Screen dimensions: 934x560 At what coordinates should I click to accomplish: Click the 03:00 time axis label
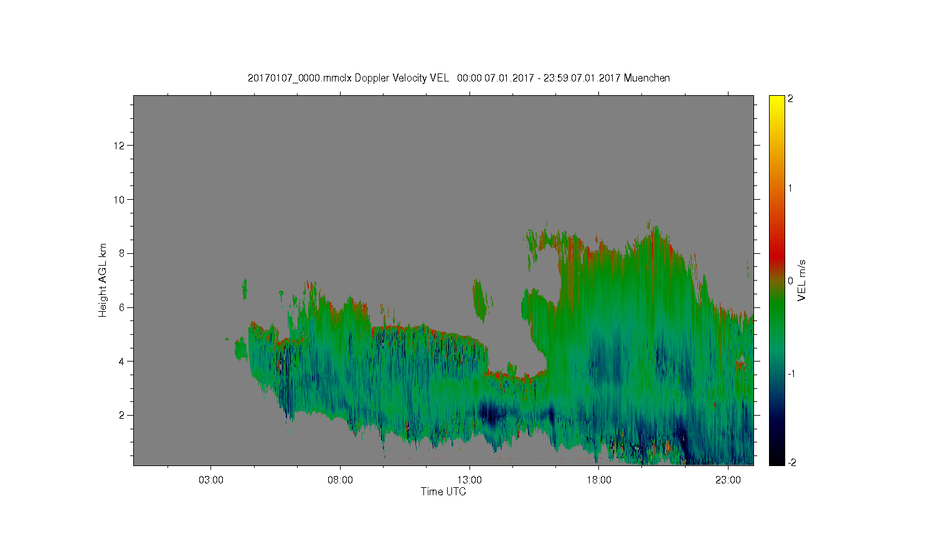pyautogui.click(x=210, y=480)
